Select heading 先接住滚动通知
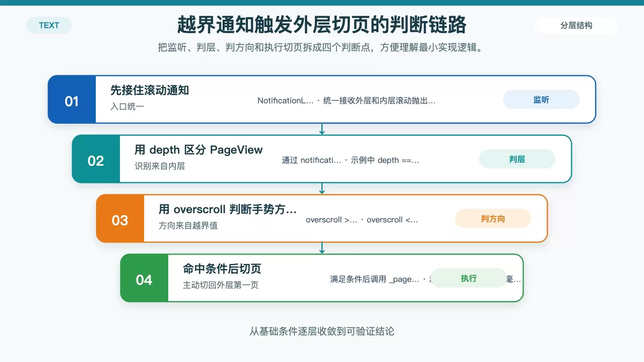Screen dimensions: 644x362 click(150, 90)
